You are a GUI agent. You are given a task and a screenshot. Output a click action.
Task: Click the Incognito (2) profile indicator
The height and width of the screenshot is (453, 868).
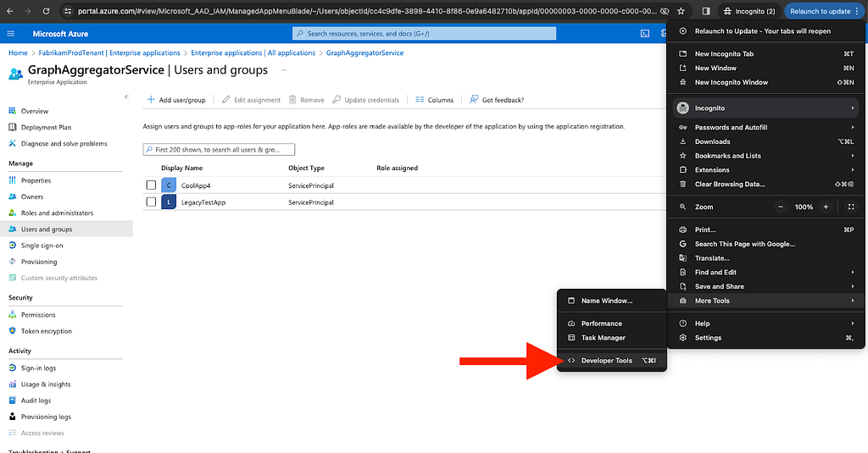click(x=749, y=11)
